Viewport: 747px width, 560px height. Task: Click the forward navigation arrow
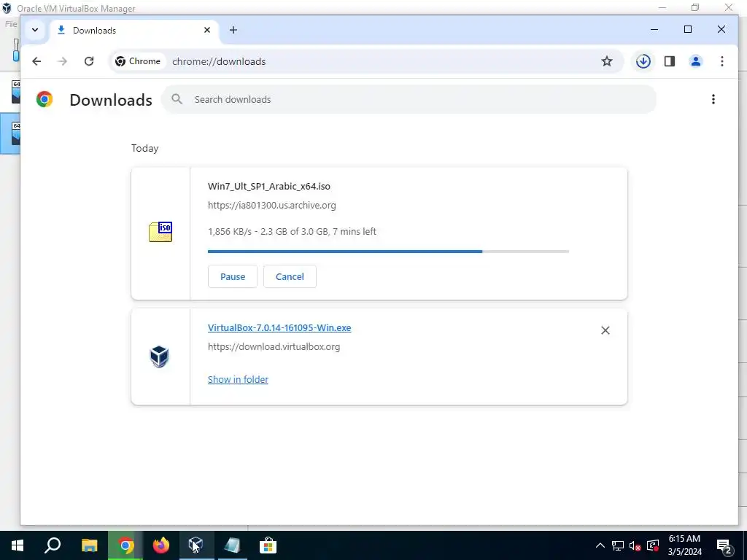point(63,61)
